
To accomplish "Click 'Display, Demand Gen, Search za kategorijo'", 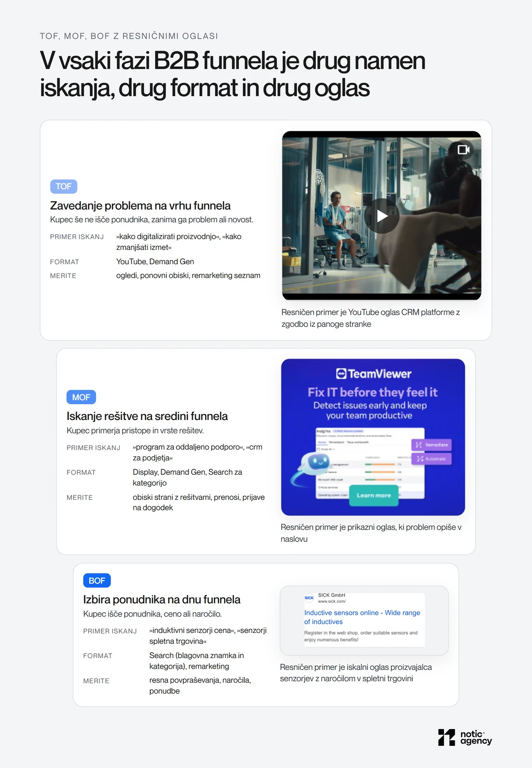I will pyautogui.click(x=188, y=478).
